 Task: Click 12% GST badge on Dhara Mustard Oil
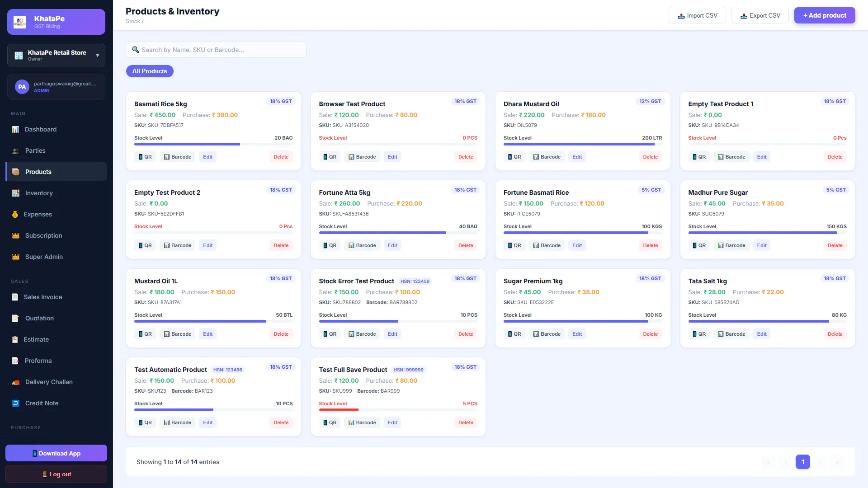tap(650, 101)
